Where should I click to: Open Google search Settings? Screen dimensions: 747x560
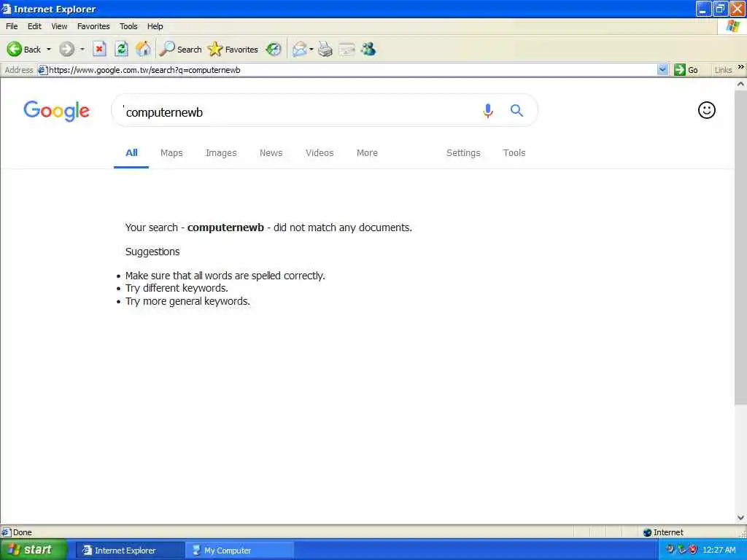463,153
